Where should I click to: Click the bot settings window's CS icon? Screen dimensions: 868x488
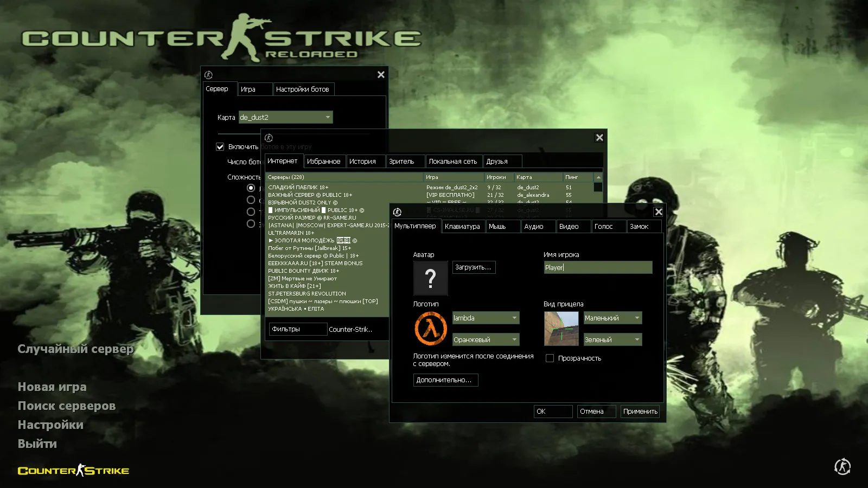tap(208, 74)
